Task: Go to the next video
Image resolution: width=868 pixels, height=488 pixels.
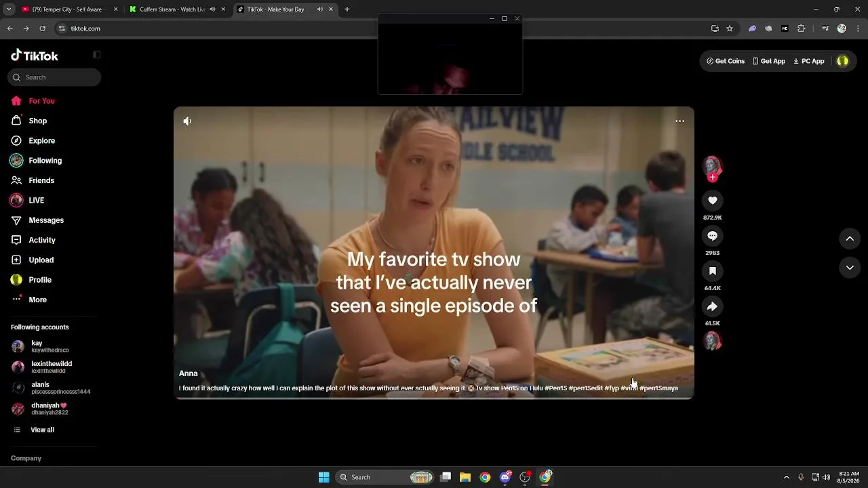Action: (x=850, y=268)
